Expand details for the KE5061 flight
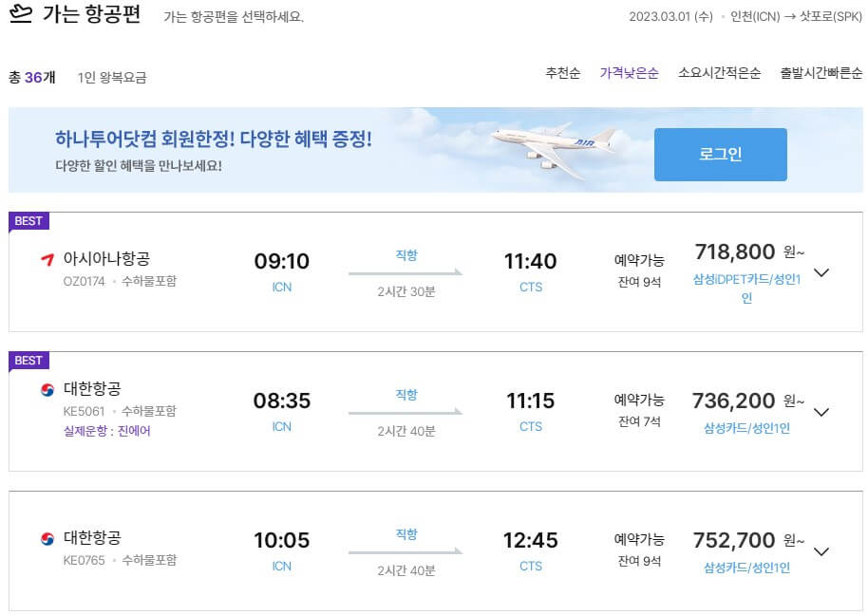Screen dimensions: 868x615 [821, 412]
